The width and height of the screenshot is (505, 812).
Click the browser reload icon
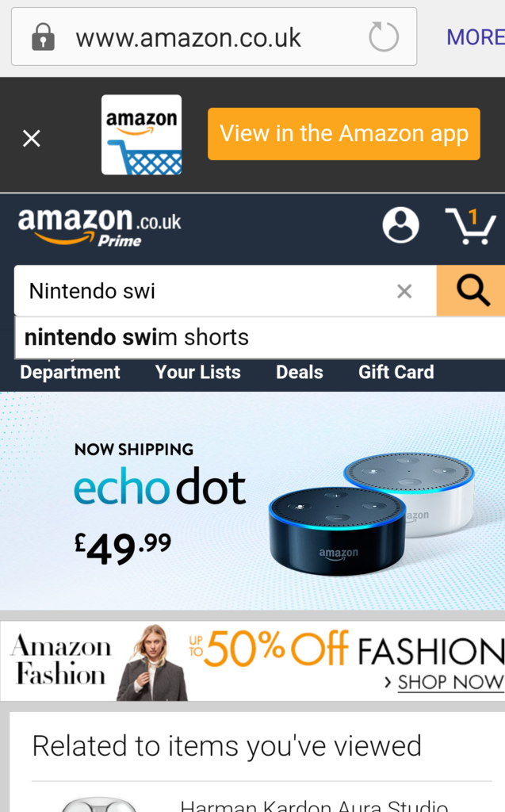383,36
